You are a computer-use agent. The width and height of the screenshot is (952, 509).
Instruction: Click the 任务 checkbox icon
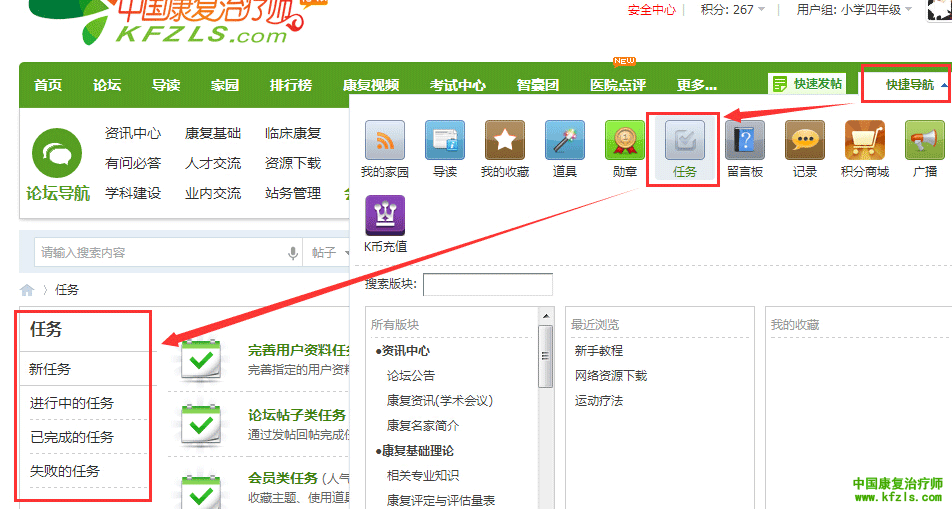pos(685,141)
